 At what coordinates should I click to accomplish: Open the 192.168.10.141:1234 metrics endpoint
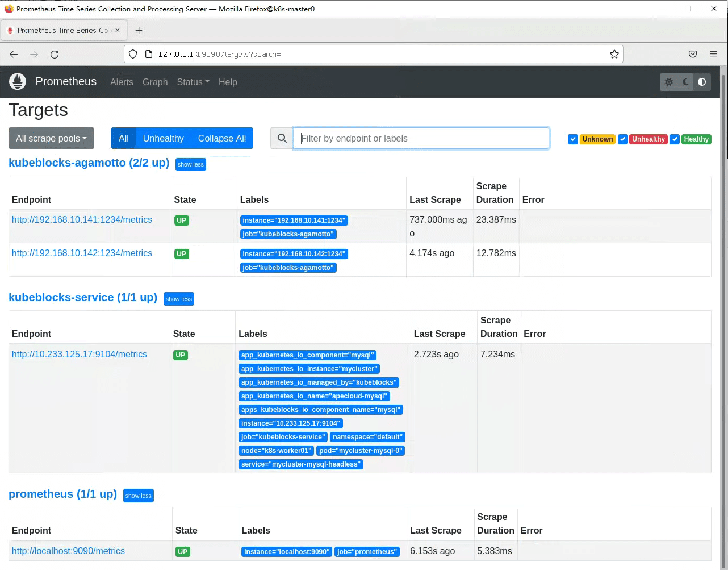82,219
